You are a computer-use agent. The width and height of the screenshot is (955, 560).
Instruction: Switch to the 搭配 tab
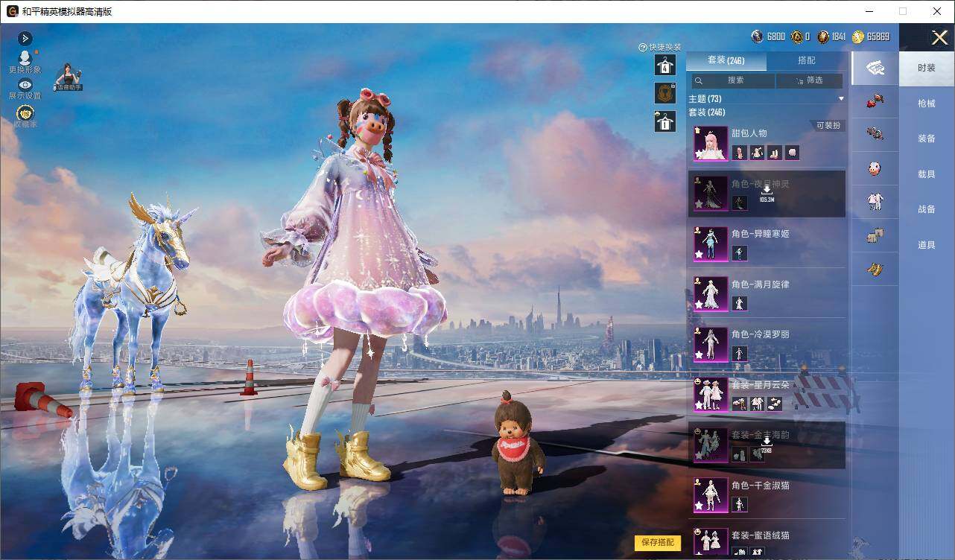click(x=807, y=60)
